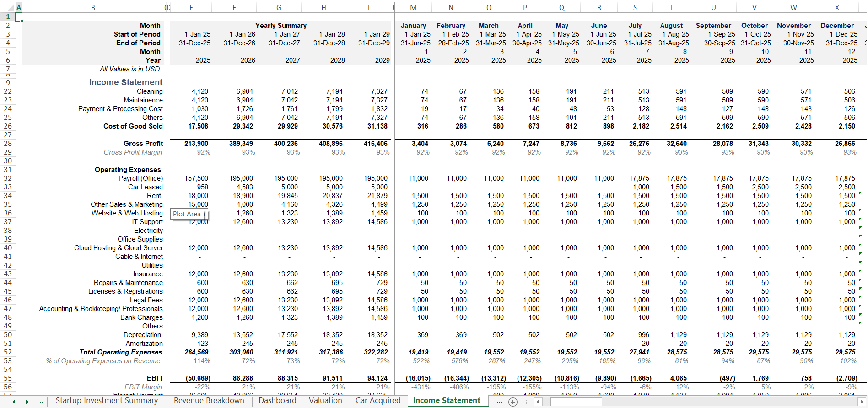Select 'Cloud Hosting & Cloud Server' label

pos(119,248)
